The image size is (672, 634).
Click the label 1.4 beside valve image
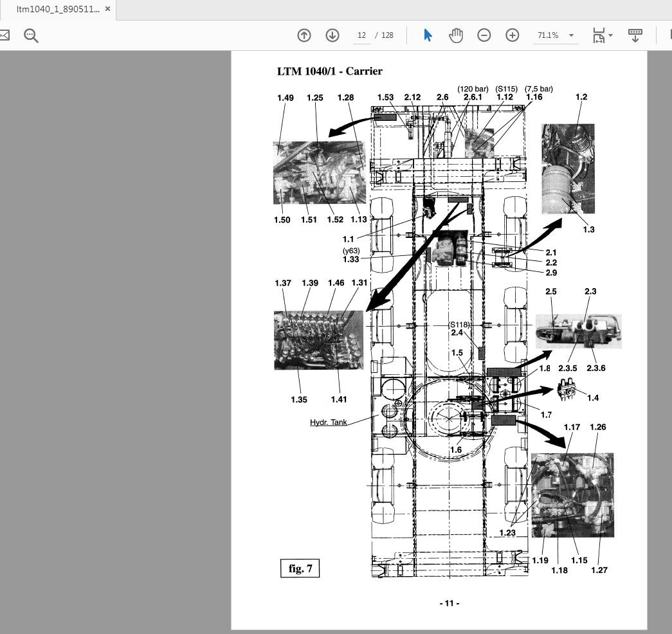(x=593, y=398)
